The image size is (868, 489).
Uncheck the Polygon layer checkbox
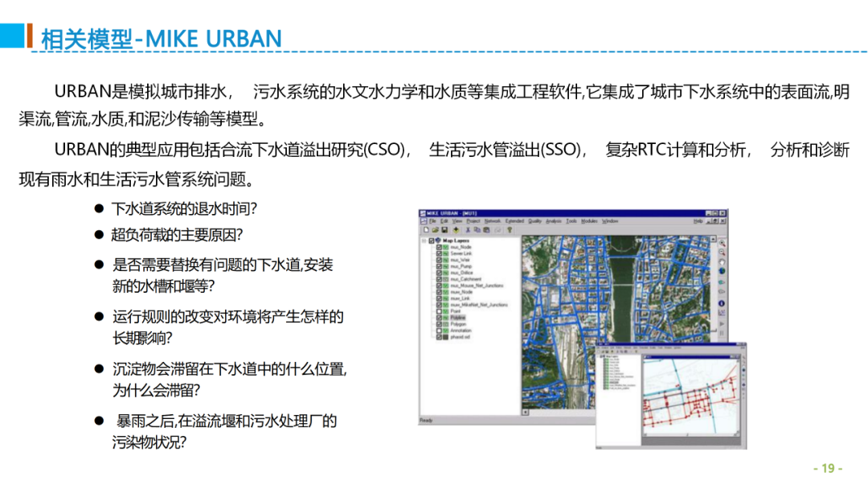439,324
